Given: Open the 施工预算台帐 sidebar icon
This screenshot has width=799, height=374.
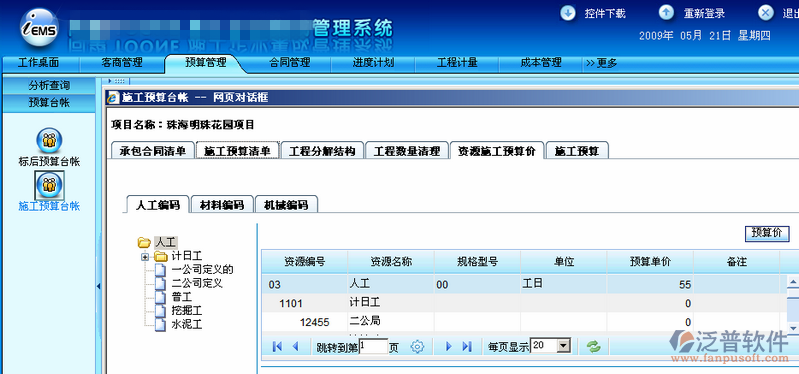Looking at the screenshot, I should pos(49,185).
